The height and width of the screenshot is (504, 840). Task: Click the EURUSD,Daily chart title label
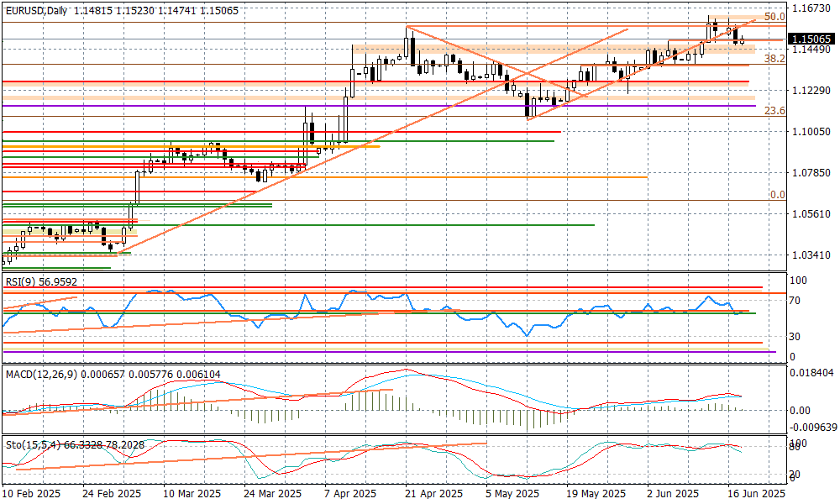[x=35, y=11]
